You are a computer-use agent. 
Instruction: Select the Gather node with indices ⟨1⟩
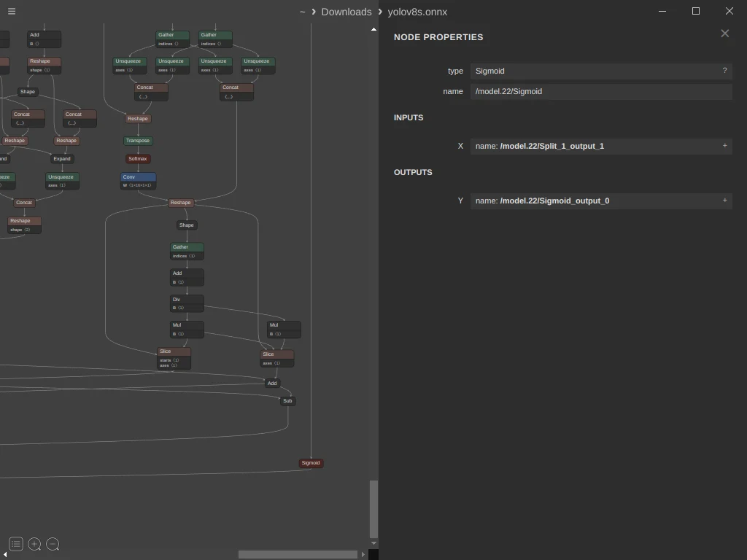tap(187, 251)
